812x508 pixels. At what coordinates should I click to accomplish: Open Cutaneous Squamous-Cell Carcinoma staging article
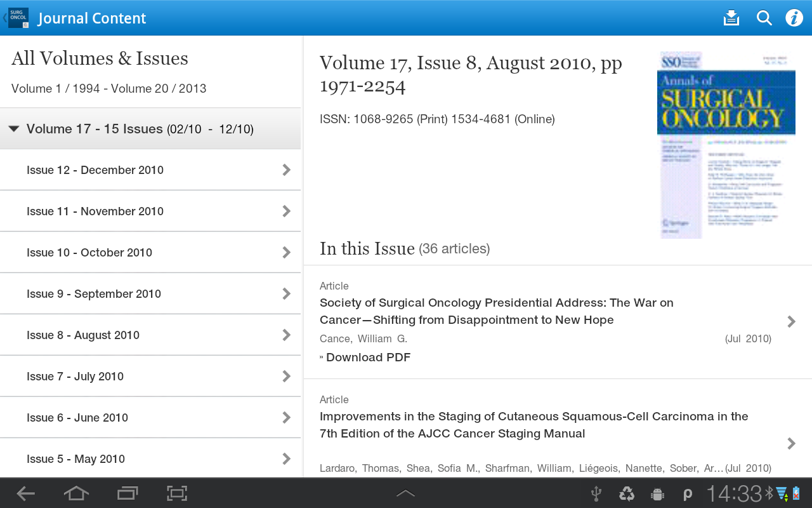pos(534,425)
